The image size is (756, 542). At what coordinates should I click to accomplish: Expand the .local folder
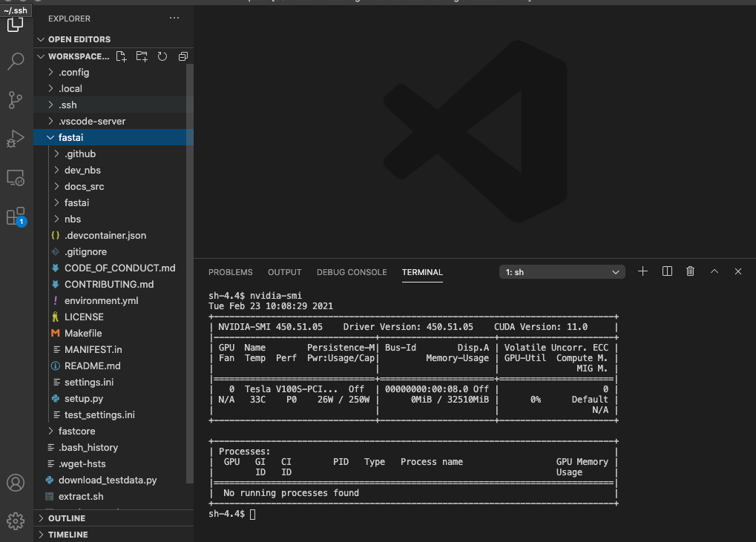click(114, 89)
